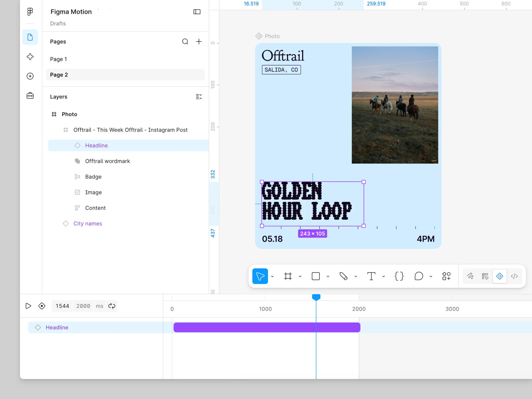Collapse all layers icon
Viewport: 532px width, 399px height.
(199, 97)
